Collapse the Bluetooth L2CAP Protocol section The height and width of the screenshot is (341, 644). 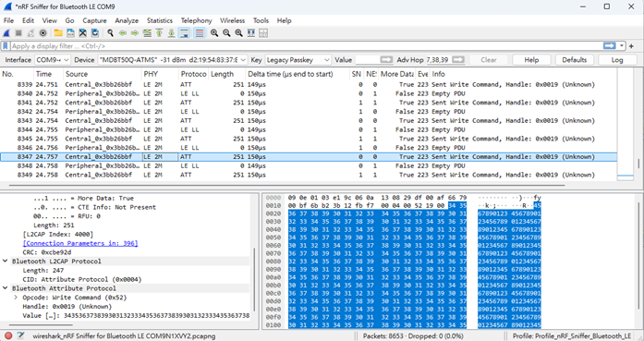click(x=6, y=262)
